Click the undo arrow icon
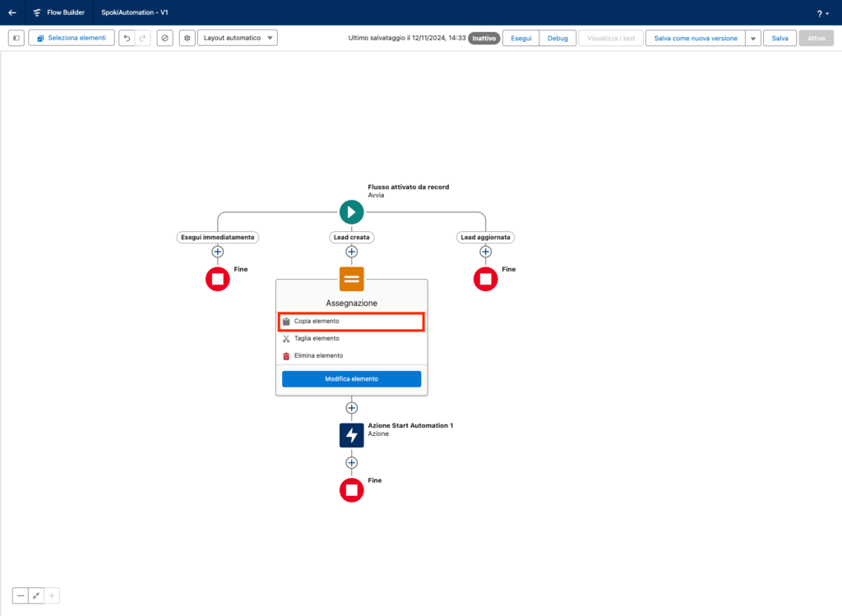The width and height of the screenshot is (842, 616). point(127,38)
